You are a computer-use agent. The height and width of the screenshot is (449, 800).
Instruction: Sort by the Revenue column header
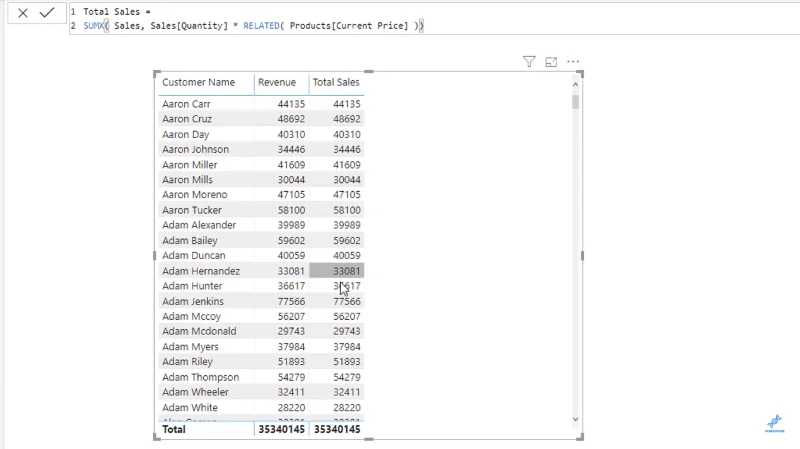point(277,82)
